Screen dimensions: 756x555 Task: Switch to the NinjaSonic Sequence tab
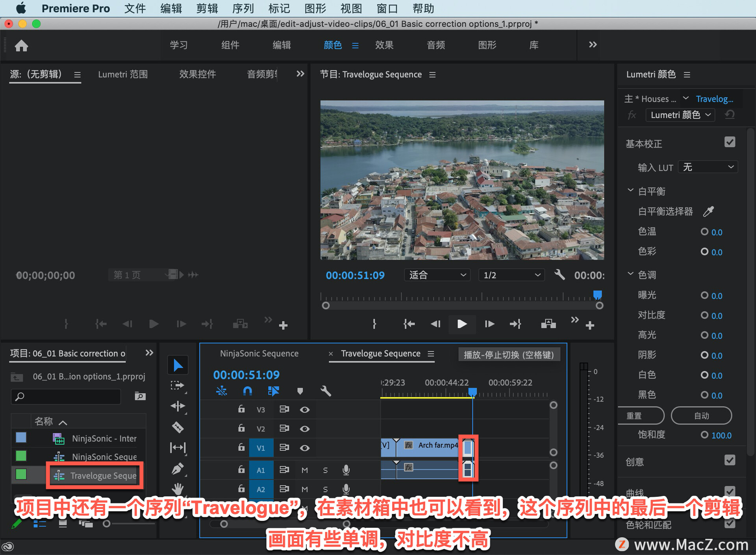pyautogui.click(x=259, y=353)
